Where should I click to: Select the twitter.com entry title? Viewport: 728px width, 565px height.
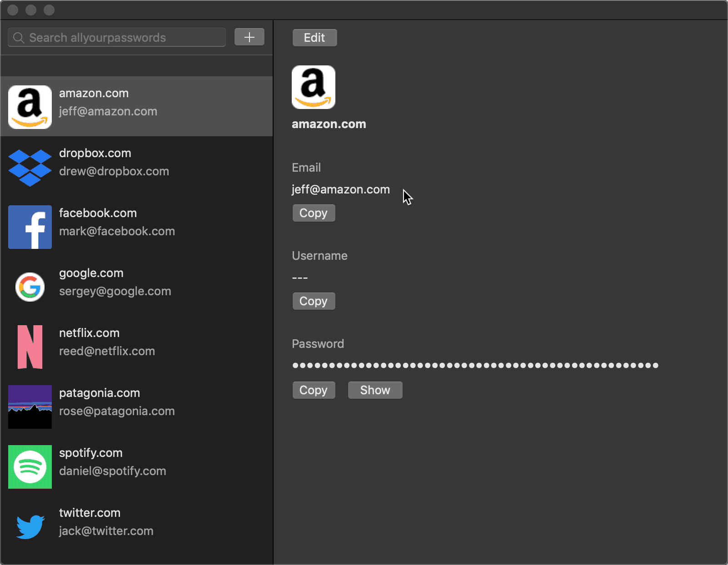point(90,513)
